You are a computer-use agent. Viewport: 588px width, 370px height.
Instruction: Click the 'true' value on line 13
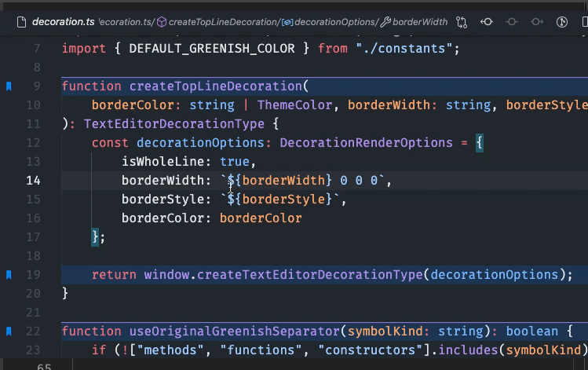[235, 162]
